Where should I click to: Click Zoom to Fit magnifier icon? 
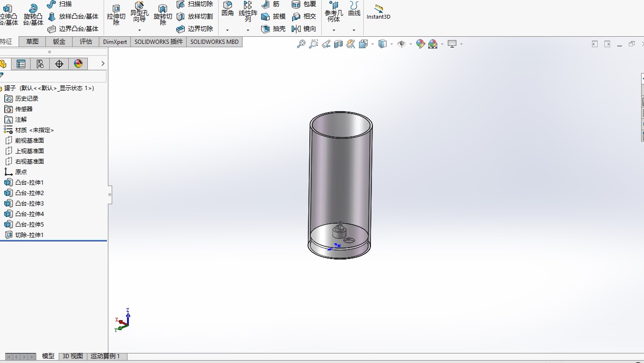pos(301,44)
